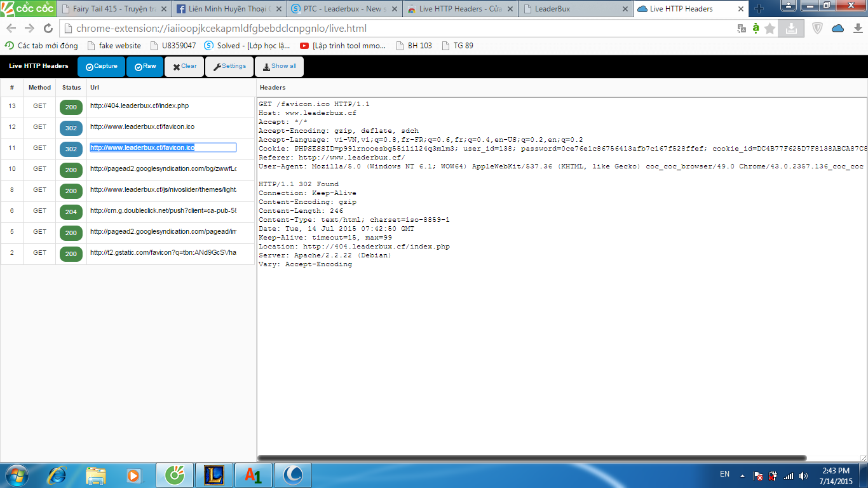Click the translate page icon in address bar

742,29
